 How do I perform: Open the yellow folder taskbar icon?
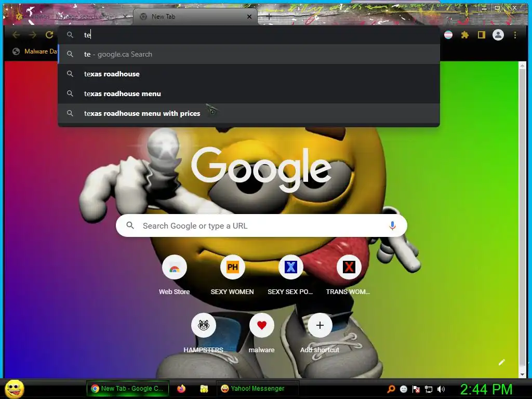(204, 389)
